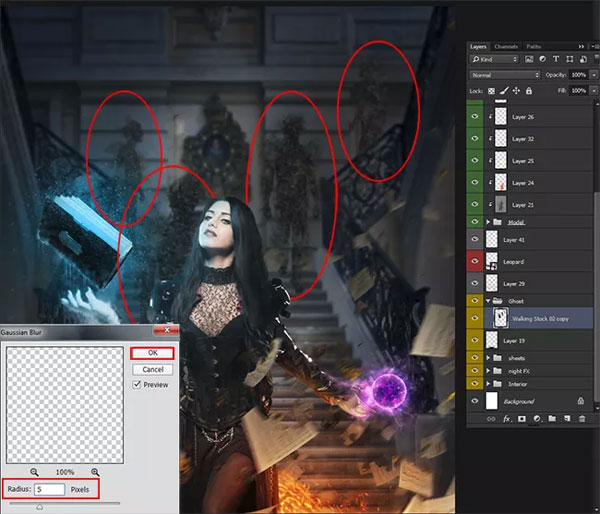The width and height of the screenshot is (600, 514).
Task: Select Leopard layer name
Action: click(514, 262)
